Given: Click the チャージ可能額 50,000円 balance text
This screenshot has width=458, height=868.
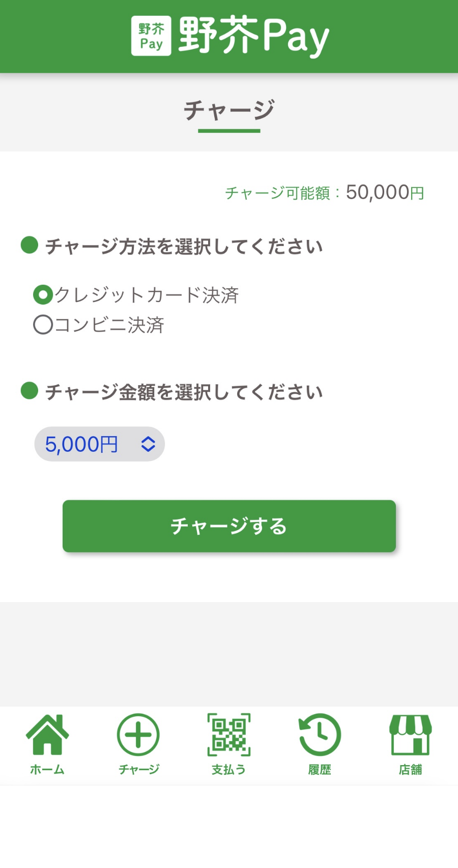Looking at the screenshot, I should [x=324, y=193].
